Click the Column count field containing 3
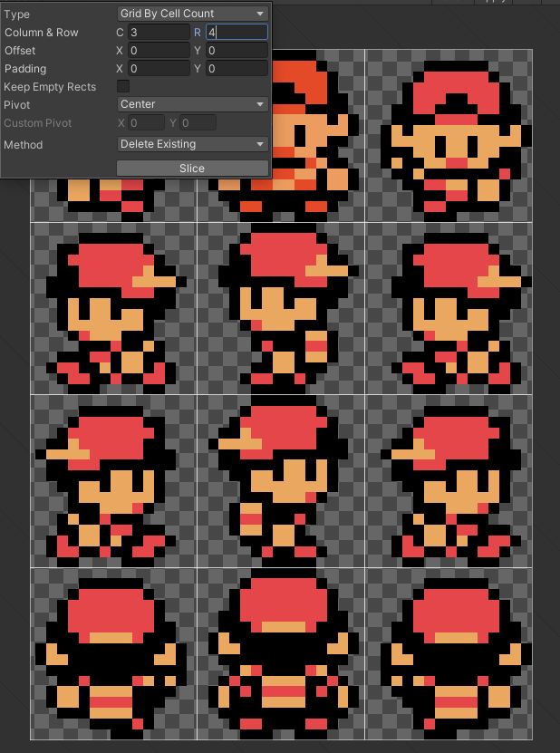Viewport: 560px width, 753px height. [x=159, y=33]
